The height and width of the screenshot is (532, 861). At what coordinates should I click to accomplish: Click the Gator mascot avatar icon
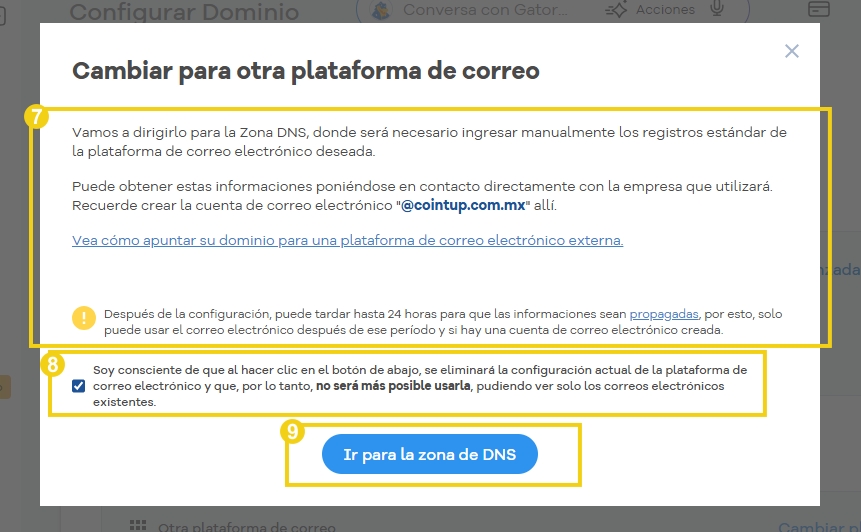381,10
